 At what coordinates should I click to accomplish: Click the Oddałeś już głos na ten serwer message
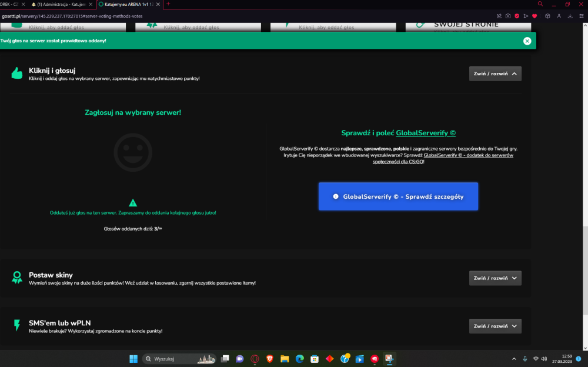click(133, 213)
